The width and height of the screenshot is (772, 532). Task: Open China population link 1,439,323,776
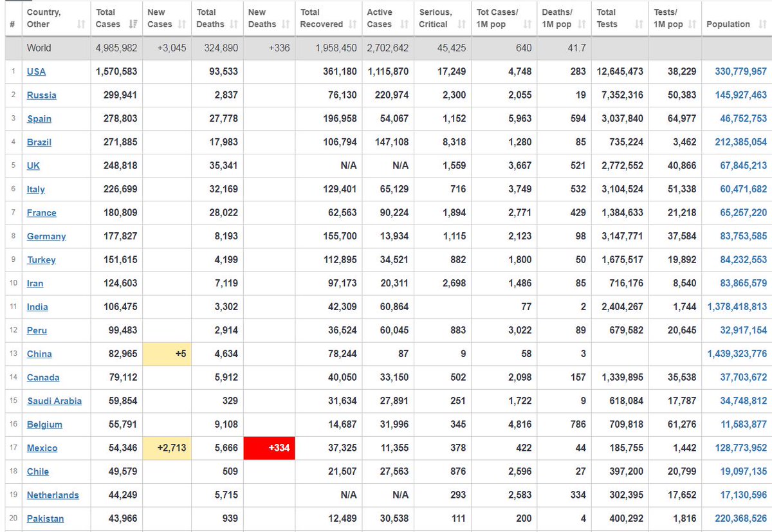[737, 354]
